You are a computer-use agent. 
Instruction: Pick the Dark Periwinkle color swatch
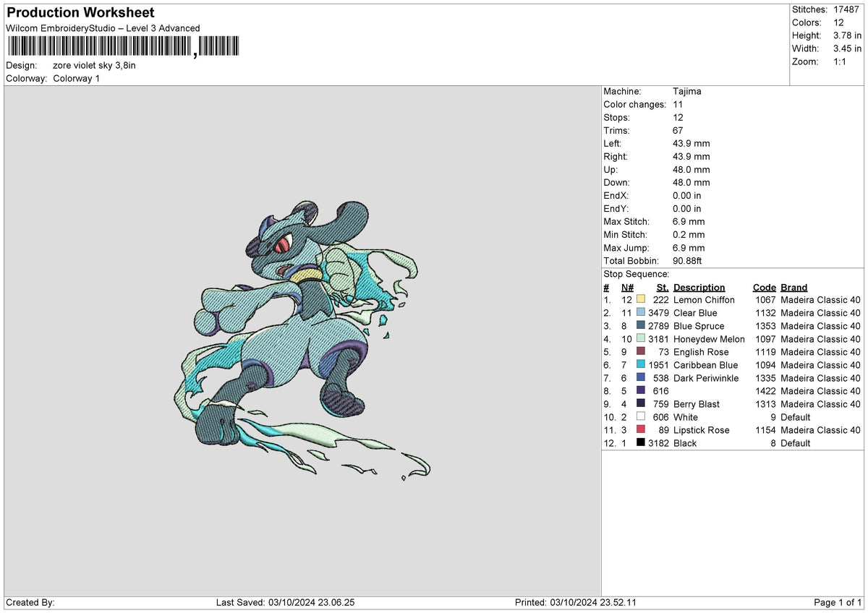pos(641,377)
